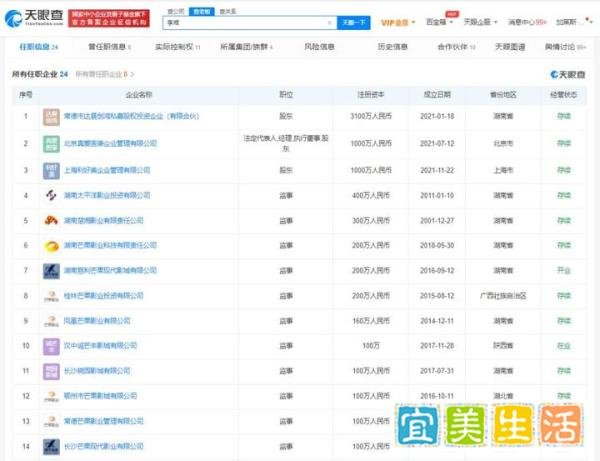Open the logo of company row 8
Viewport: 600px width, 461px height.
[x=51, y=296]
